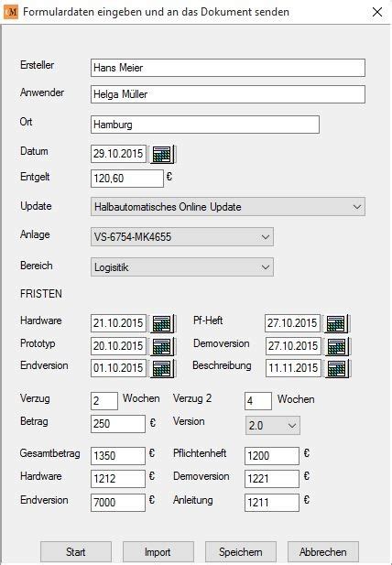This screenshot has width=392, height=565.
Task: Open calendar picker next to Datum field
Action: (162, 154)
